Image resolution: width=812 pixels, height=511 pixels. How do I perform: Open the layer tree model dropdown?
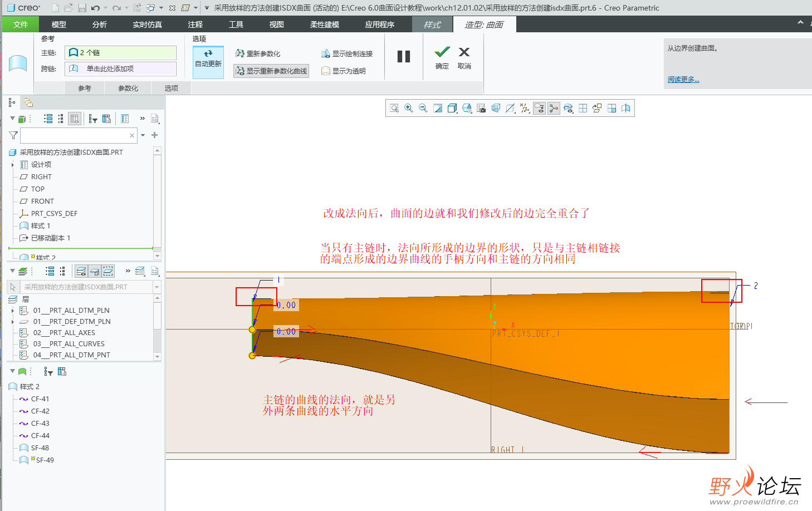[x=157, y=287]
